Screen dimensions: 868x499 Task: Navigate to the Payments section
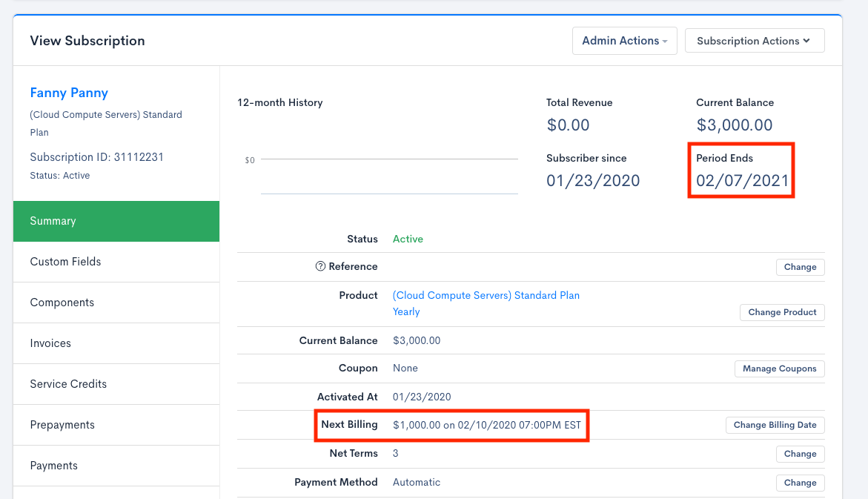tap(116, 466)
